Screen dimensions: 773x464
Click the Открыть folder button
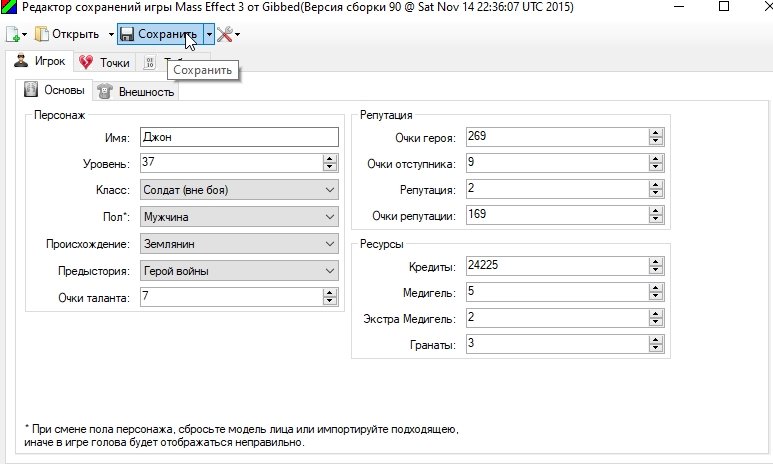(68, 34)
